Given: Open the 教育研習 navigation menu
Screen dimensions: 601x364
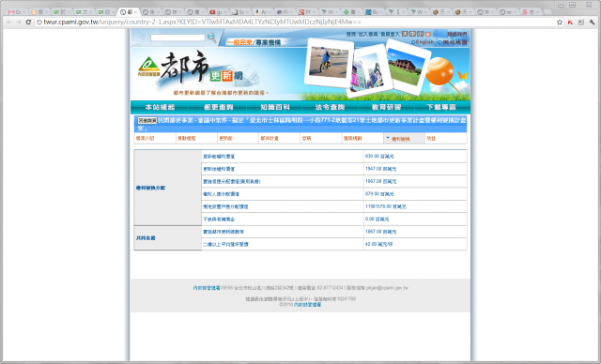Looking at the screenshot, I should pos(386,107).
